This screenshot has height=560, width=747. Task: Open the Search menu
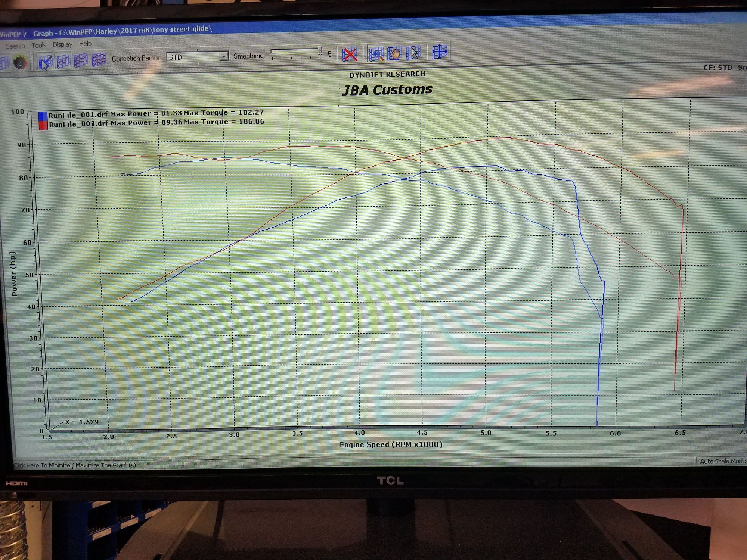(x=15, y=46)
